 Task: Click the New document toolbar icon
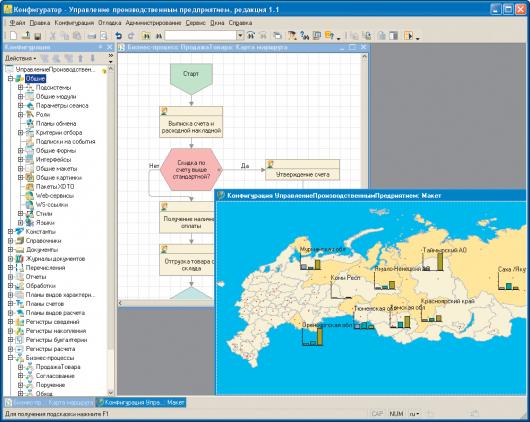click(x=13, y=36)
